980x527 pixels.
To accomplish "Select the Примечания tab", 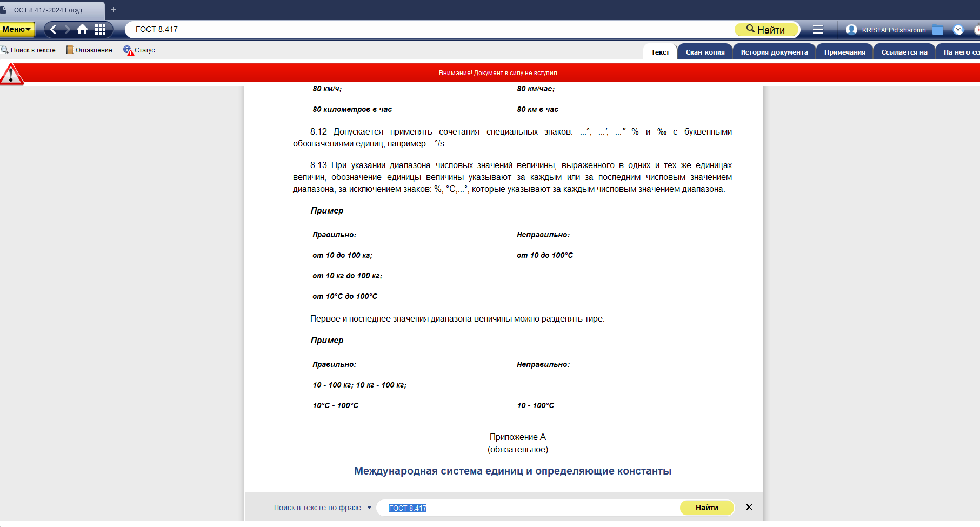I will [844, 52].
